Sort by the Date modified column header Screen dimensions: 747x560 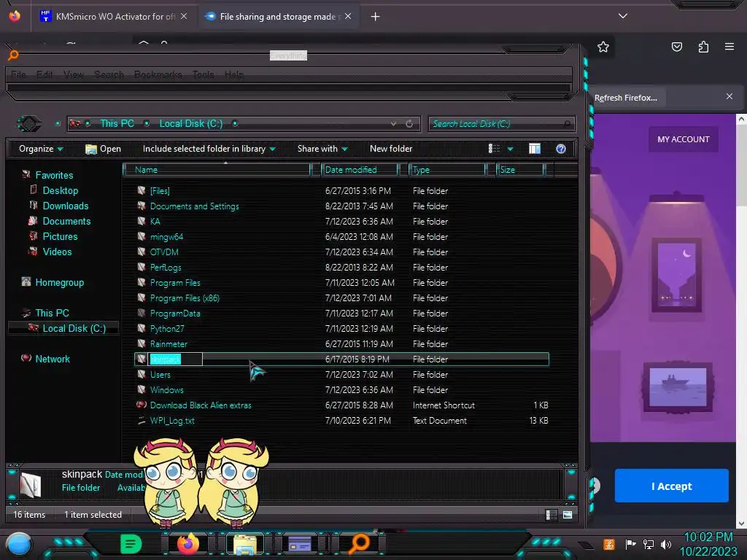coord(360,169)
